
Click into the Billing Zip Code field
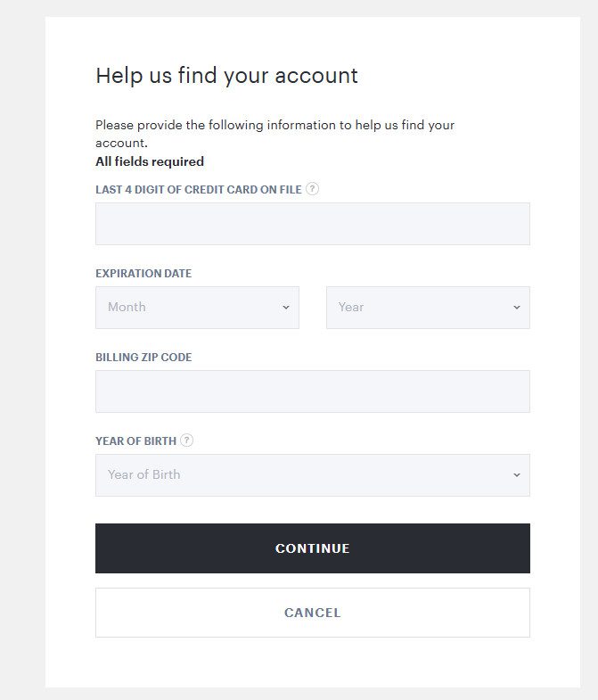312,391
